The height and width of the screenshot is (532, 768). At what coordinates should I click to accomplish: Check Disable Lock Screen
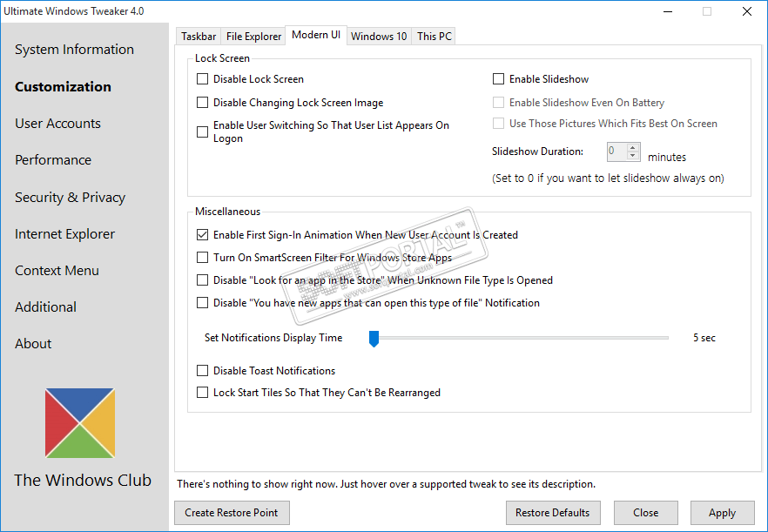(x=202, y=79)
